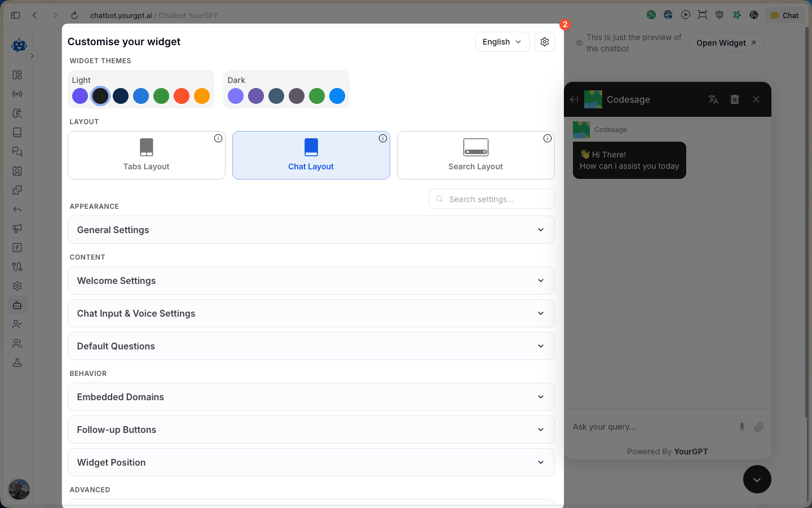Click the paperclip attachment icon
Screen dimensions: 812x508
point(759,427)
